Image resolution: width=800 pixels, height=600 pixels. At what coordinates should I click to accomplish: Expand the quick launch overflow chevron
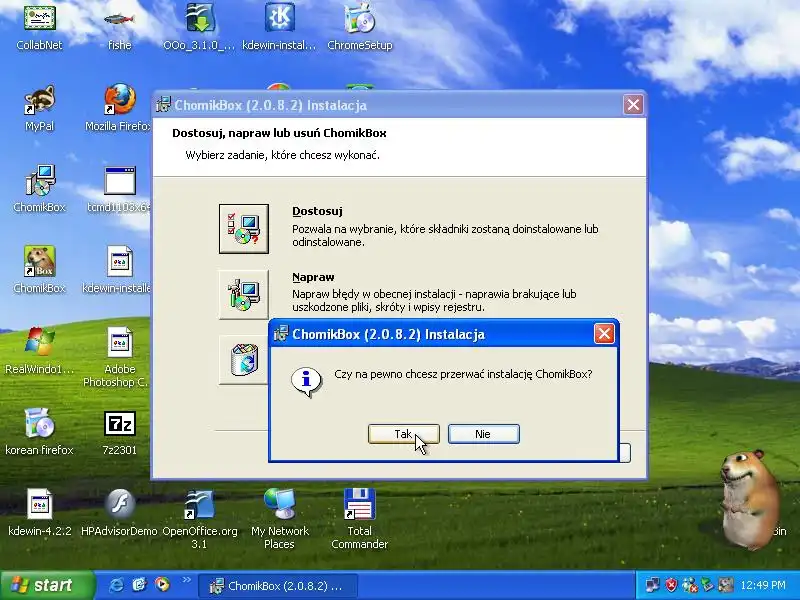pyautogui.click(x=186, y=579)
